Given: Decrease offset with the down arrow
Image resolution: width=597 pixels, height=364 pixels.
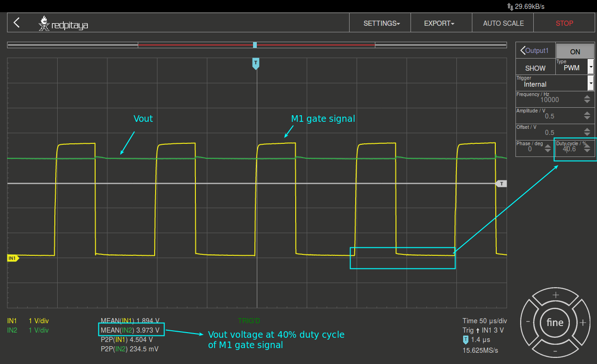Looking at the screenshot, I should coord(587,134).
